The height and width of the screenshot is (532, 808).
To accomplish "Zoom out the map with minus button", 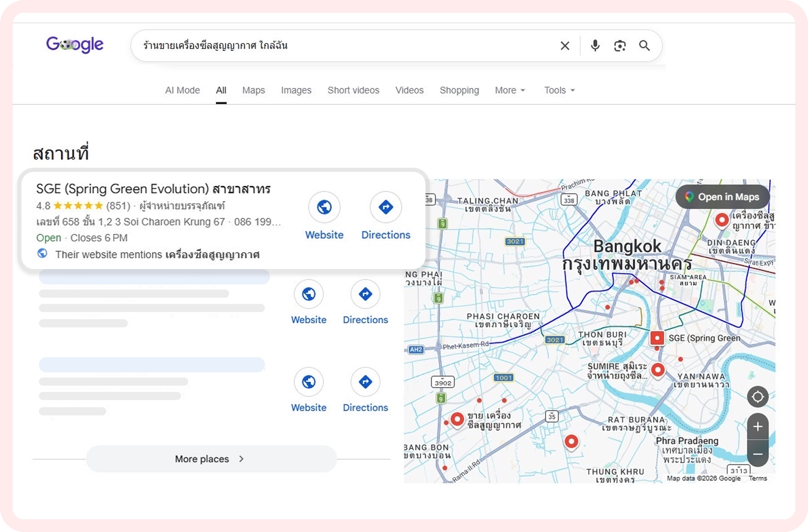I will pyautogui.click(x=757, y=454).
